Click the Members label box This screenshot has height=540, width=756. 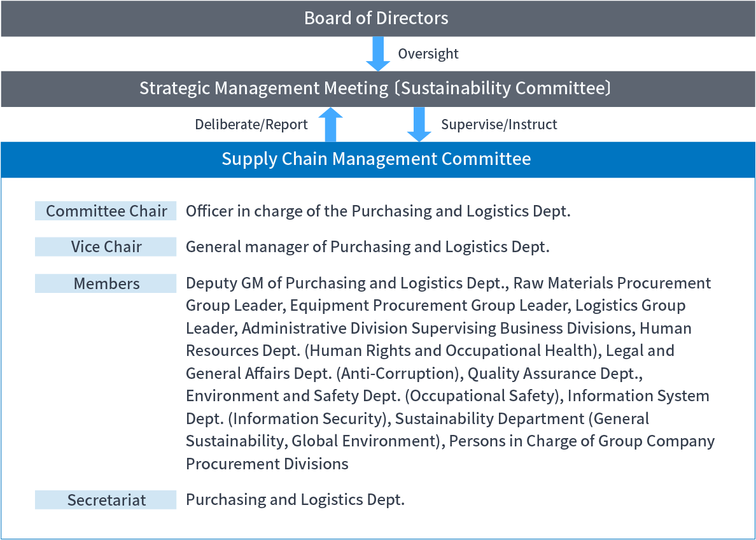point(106,283)
